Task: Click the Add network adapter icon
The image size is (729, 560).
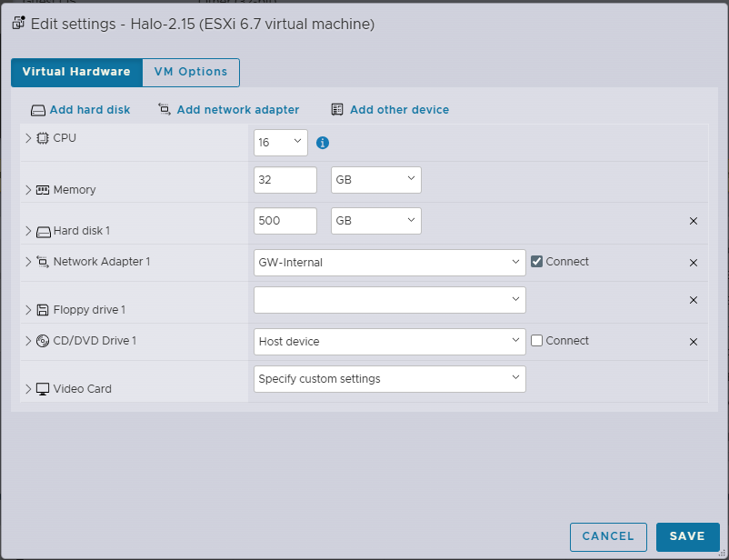Action: pos(165,109)
